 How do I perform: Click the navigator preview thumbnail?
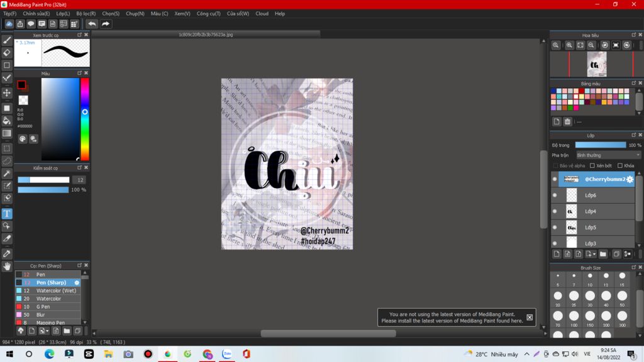597,65
